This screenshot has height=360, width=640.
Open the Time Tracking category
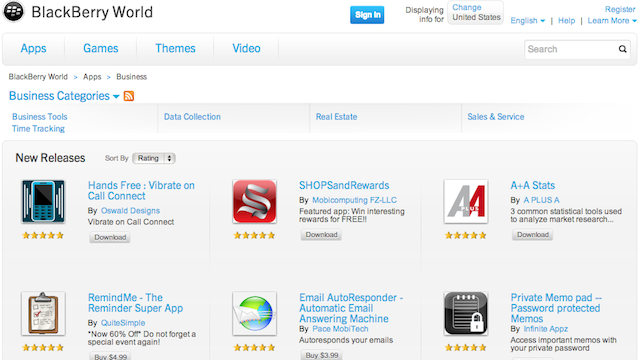point(38,129)
